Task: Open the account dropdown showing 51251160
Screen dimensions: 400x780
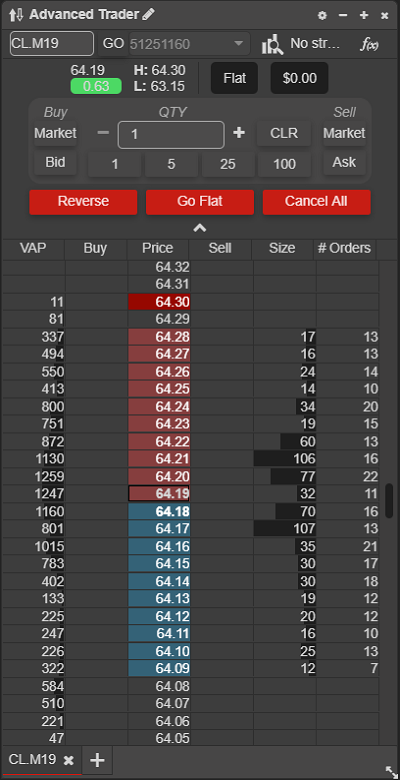Action: (x=189, y=44)
